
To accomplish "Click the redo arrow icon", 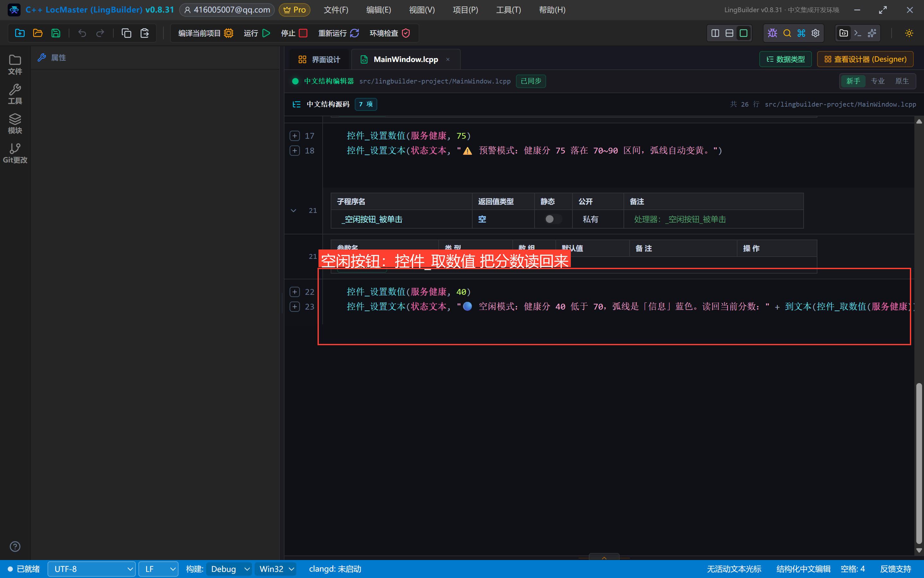I will tap(100, 33).
